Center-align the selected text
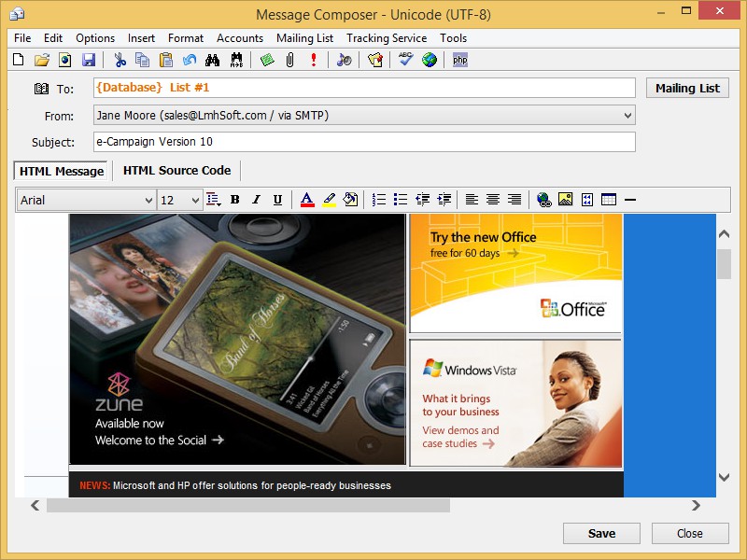 pyautogui.click(x=493, y=200)
